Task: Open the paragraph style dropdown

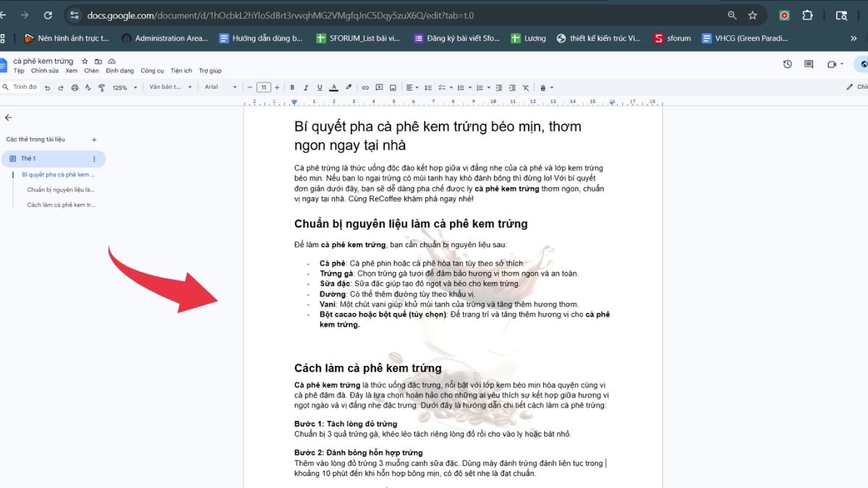Action: tap(171, 87)
